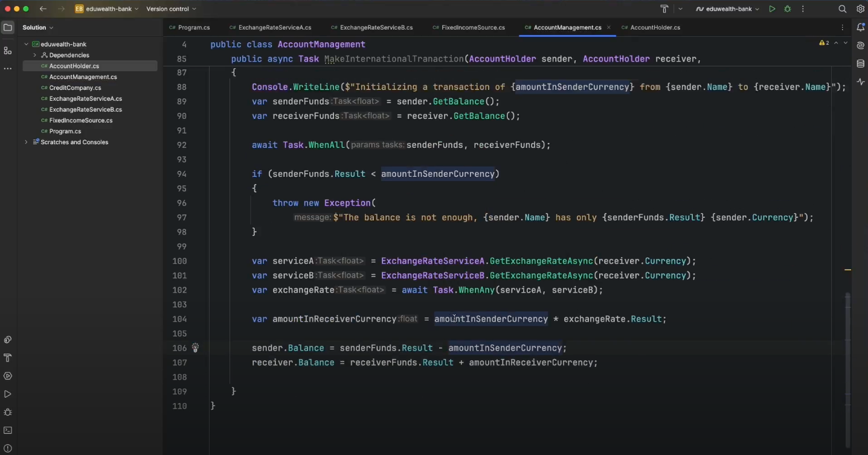The width and height of the screenshot is (868, 455).
Task: Expand the Dependencies node
Action: 34,56
